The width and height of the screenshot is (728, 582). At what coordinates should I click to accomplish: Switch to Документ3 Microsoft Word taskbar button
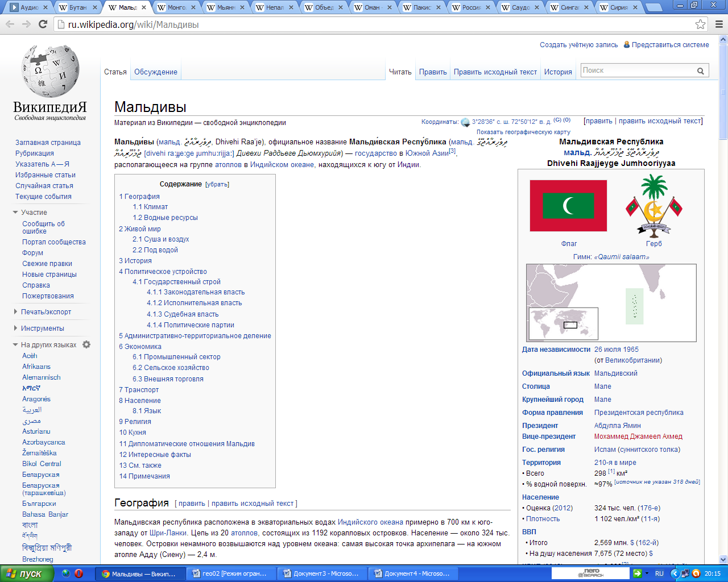pos(322,573)
